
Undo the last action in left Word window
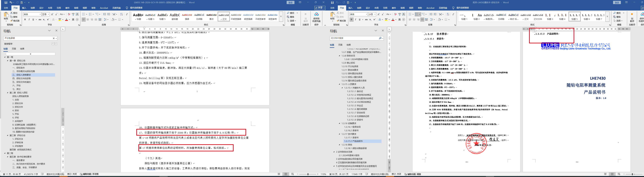point(11,3)
